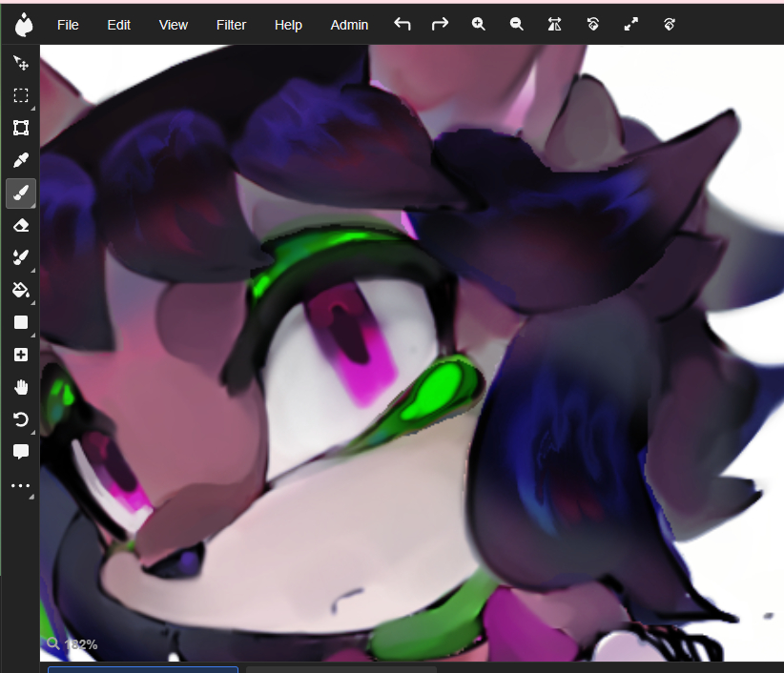Open the File menu
This screenshot has height=673, width=784.
pyautogui.click(x=68, y=25)
